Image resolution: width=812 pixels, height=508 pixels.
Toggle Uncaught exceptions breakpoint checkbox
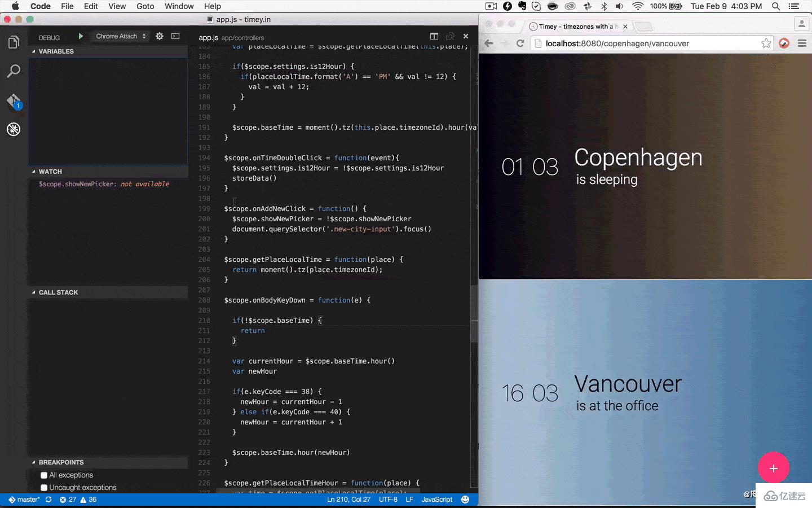(44, 488)
